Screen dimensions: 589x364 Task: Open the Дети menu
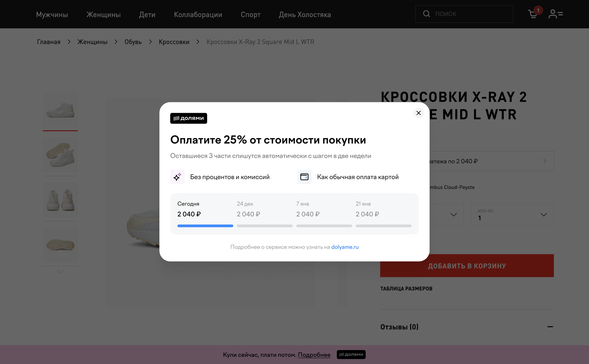point(147,14)
